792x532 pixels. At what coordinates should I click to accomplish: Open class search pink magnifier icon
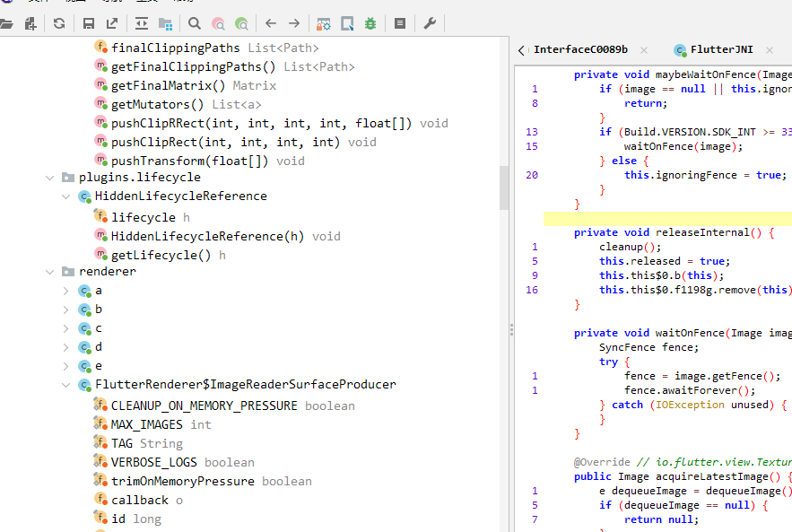[218, 23]
